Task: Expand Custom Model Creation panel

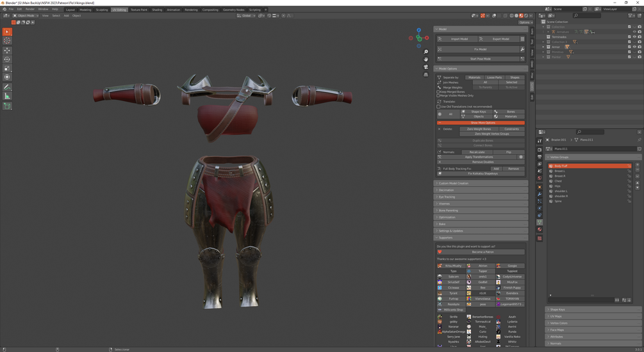Action: 481,184
